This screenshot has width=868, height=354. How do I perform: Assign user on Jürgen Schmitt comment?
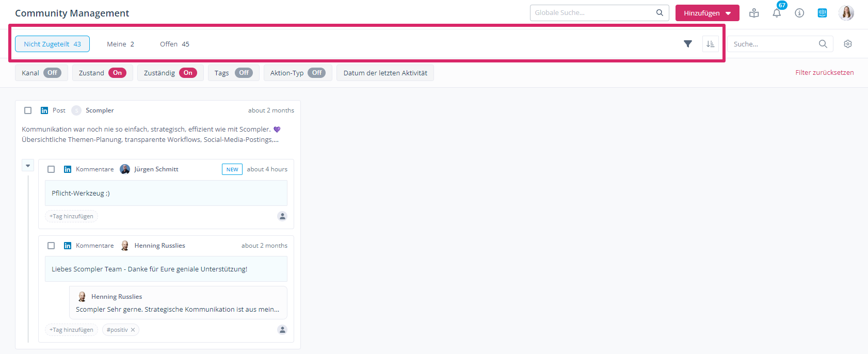point(282,216)
